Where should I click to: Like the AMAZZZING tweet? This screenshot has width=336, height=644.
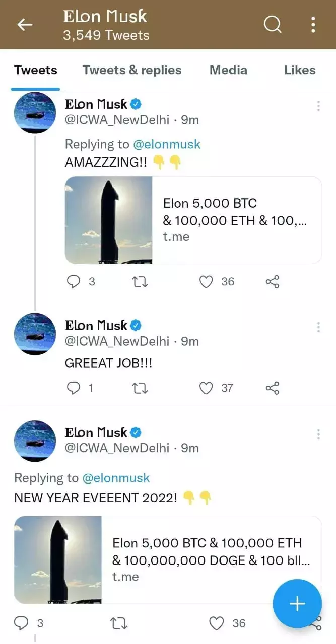point(206,282)
